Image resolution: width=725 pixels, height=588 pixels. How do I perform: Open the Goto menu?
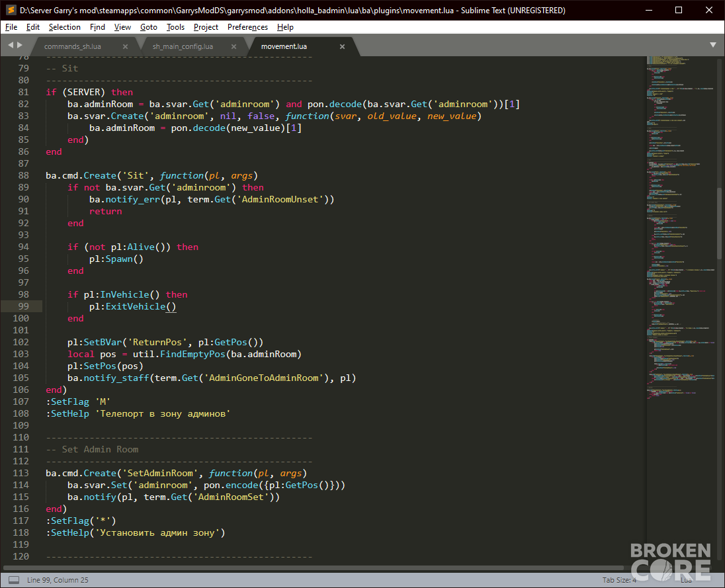point(149,27)
